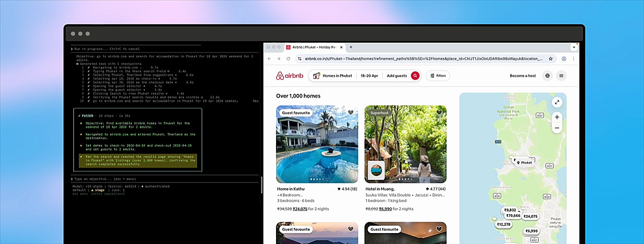The width and height of the screenshot is (644, 244).
Task: Change the 18–20 Apr dates
Action: 369,76
